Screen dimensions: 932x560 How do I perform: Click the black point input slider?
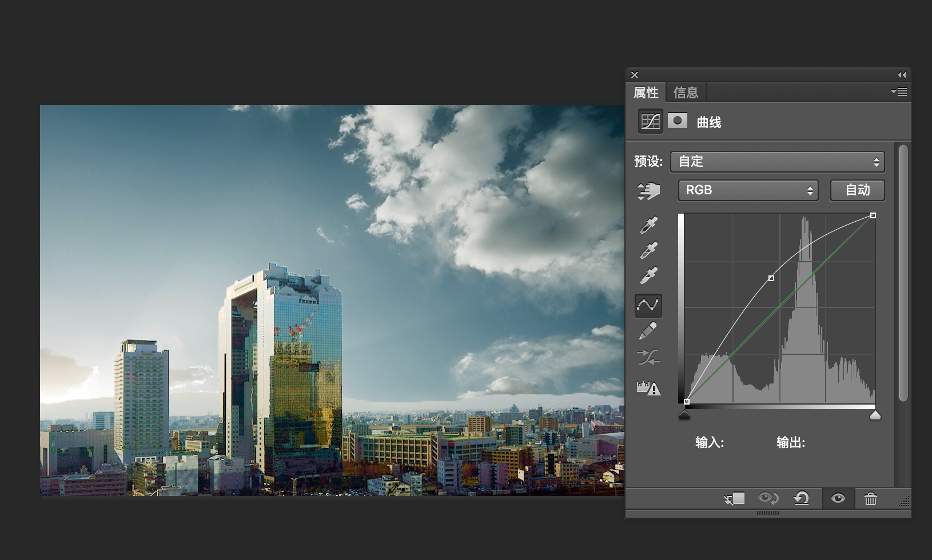point(684,415)
